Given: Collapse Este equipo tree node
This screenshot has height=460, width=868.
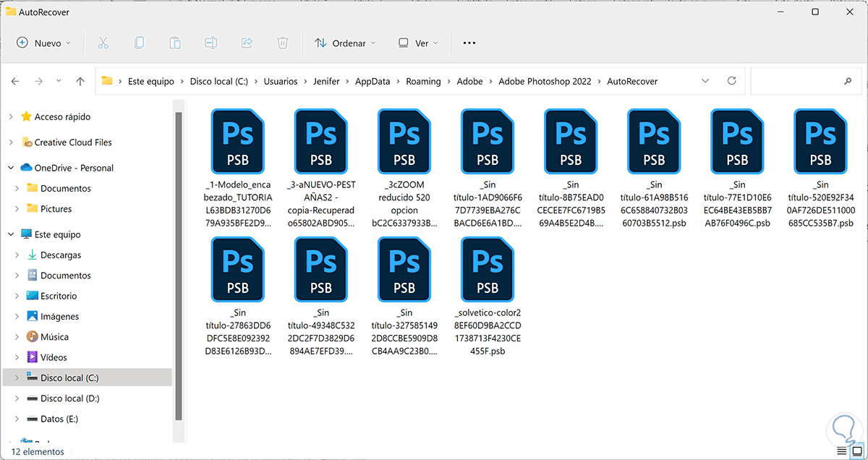Looking at the screenshot, I should coord(11,234).
